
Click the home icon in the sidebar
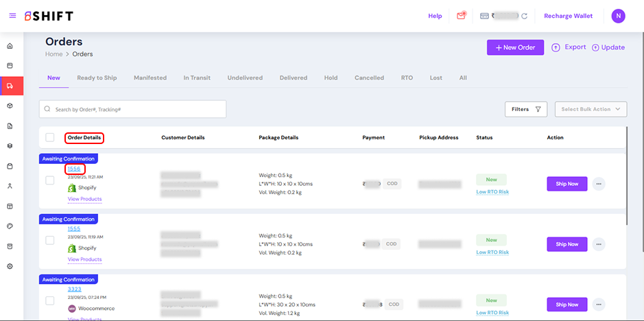(x=10, y=46)
